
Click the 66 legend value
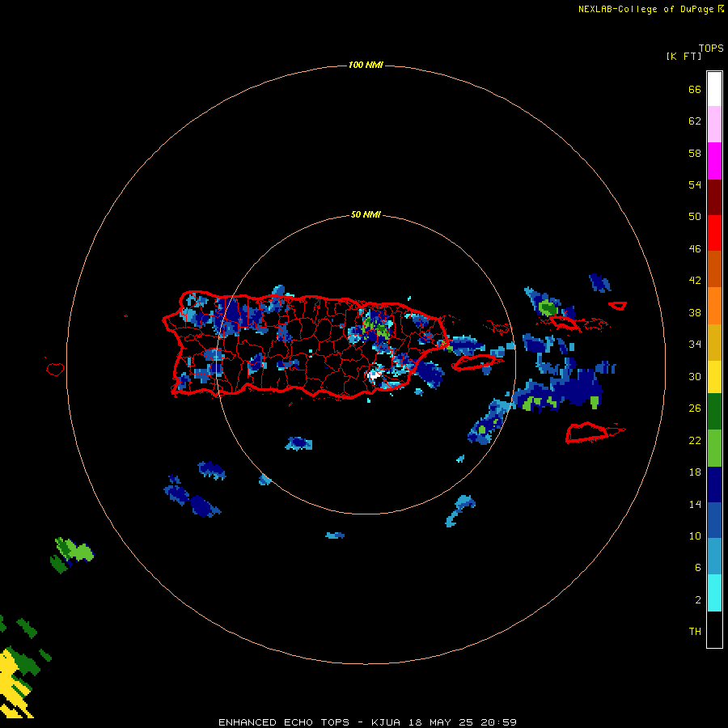pyautogui.click(x=695, y=90)
